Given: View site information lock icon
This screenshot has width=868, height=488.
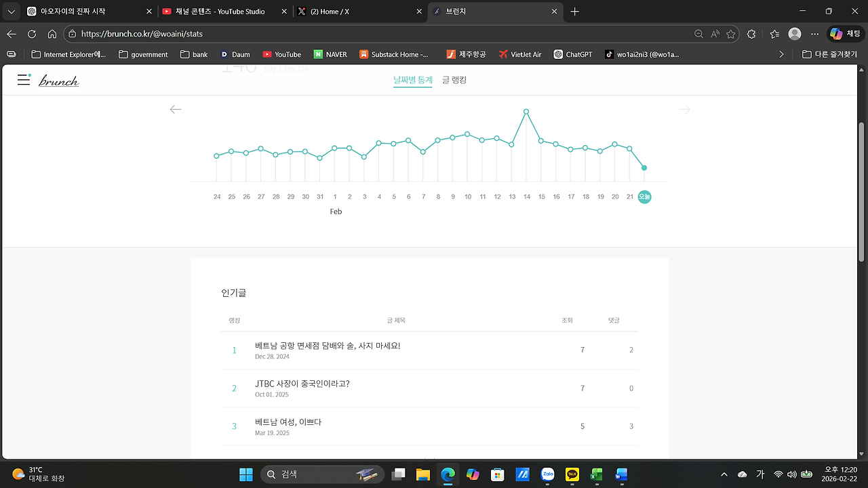Looking at the screenshot, I should [x=73, y=34].
